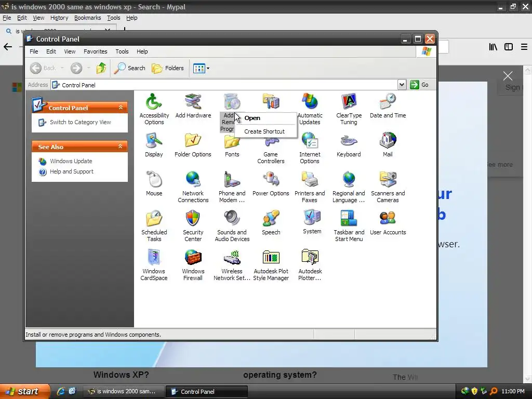The height and width of the screenshot is (399, 532).
Task: Open the Keyboard applet
Action: pos(349,145)
